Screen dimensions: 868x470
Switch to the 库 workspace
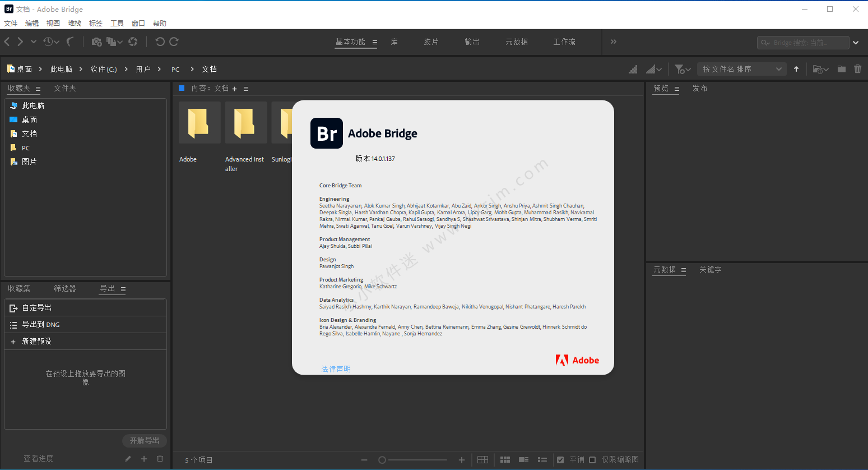[394, 42]
